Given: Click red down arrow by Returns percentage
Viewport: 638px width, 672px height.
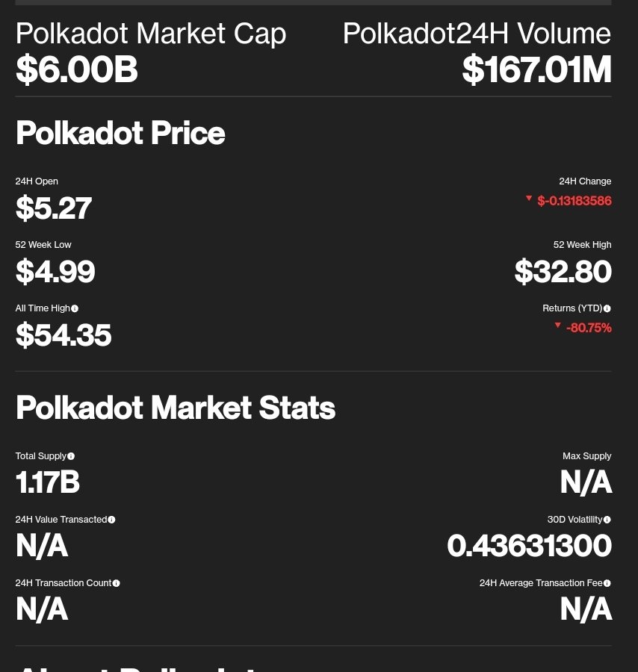Looking at the screenshot, I should click(558, 326).
